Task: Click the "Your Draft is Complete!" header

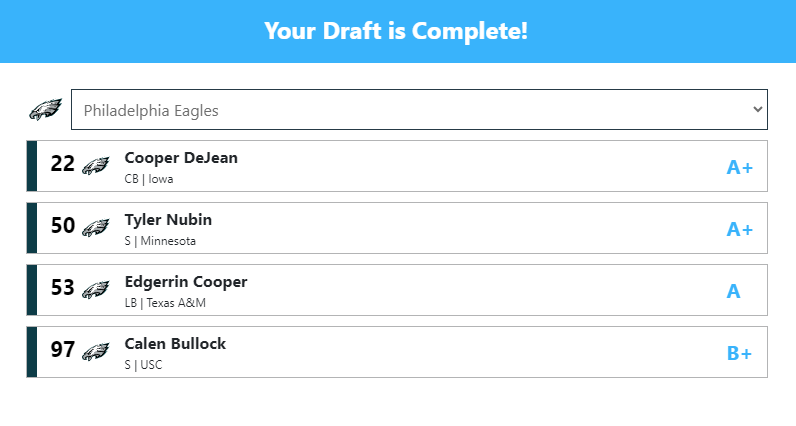Action: click(396, 31)
